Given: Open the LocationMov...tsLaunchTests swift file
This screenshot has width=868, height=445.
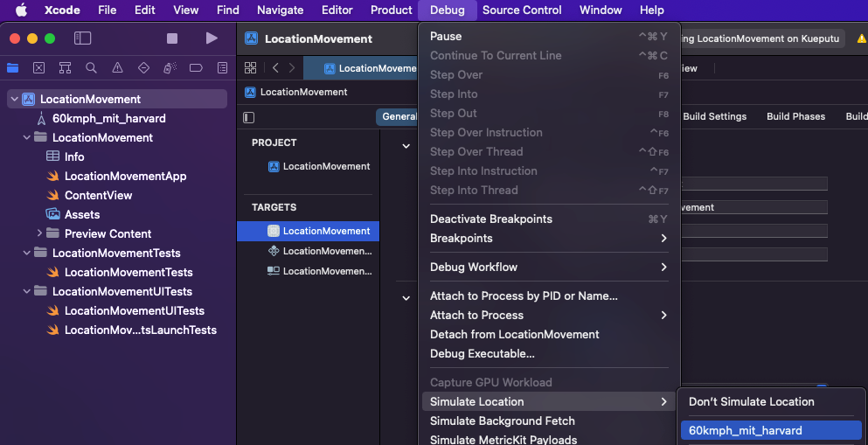Looking at the screenshot, I should tap(140, 330).
